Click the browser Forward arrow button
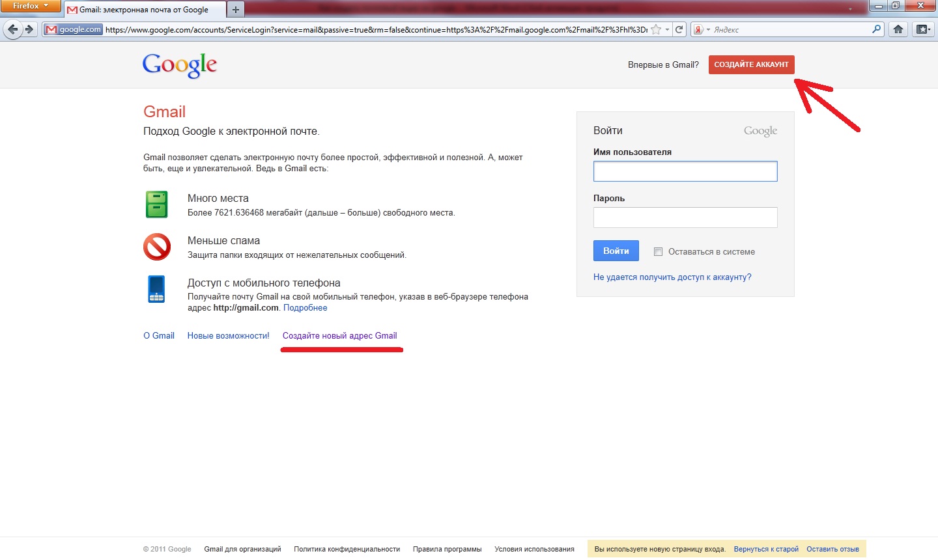The image size is (938, 560). [29, 29]
